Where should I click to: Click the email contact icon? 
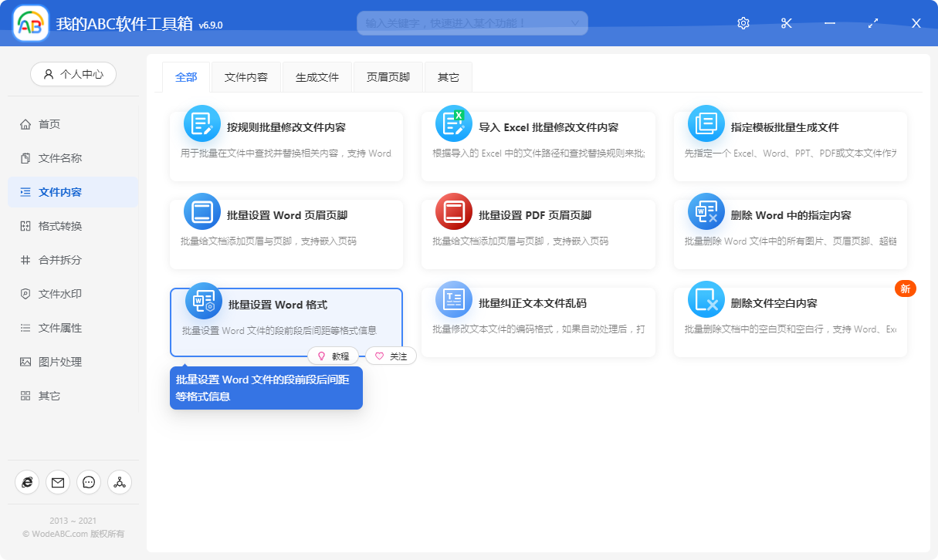(x=58, y=482)
